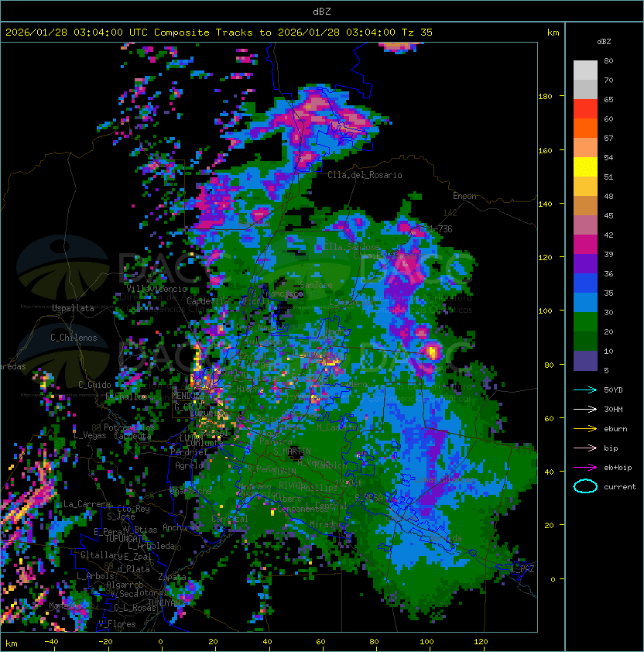Screen dimensions: 644x652
Task: Click the 'eburn' legend label
Action: (615, 429)
